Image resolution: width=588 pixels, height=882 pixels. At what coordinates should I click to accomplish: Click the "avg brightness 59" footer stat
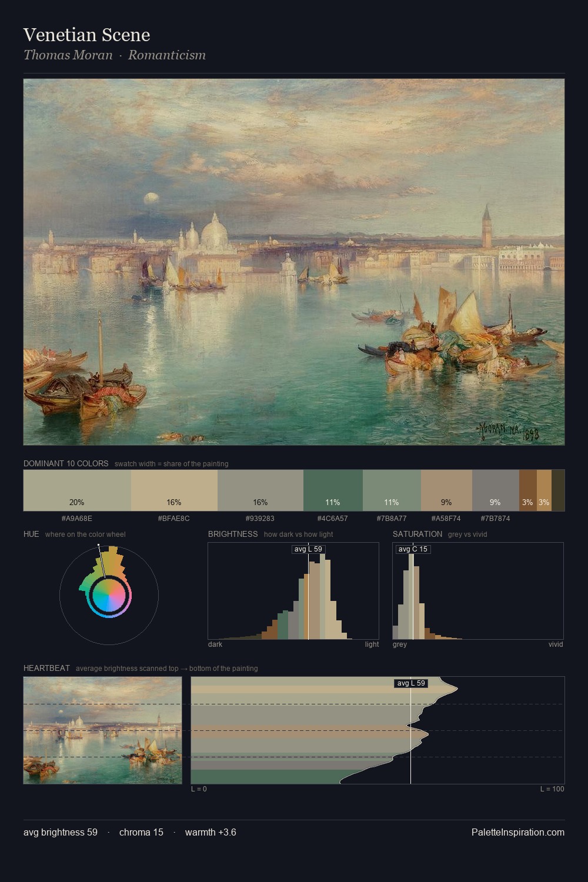(x=61, y=832)
